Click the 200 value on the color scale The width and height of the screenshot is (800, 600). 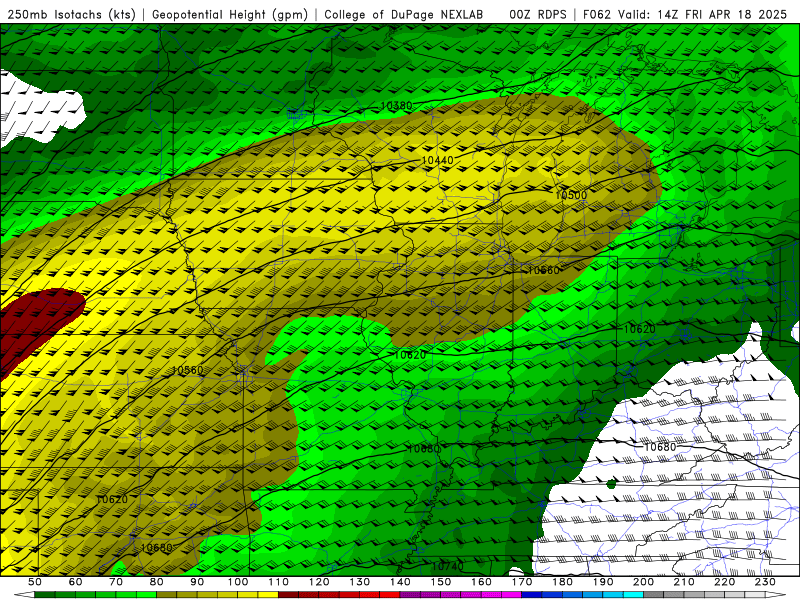pos(643,582)
